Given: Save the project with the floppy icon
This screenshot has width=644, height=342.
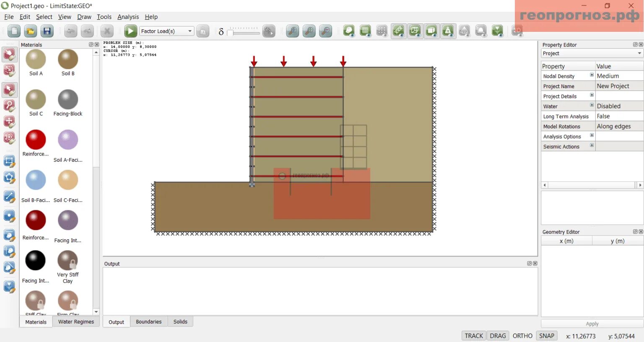Looking at the screenshot, I should (x=47, y=31).
